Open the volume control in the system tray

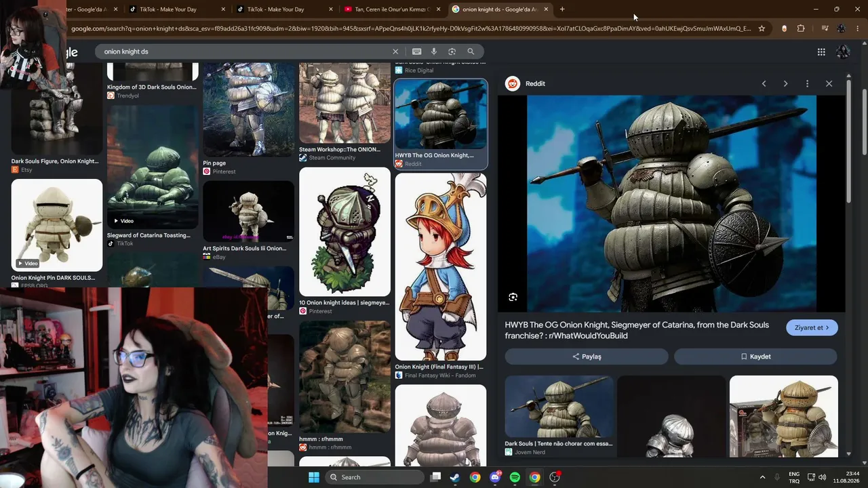[823, 477]
